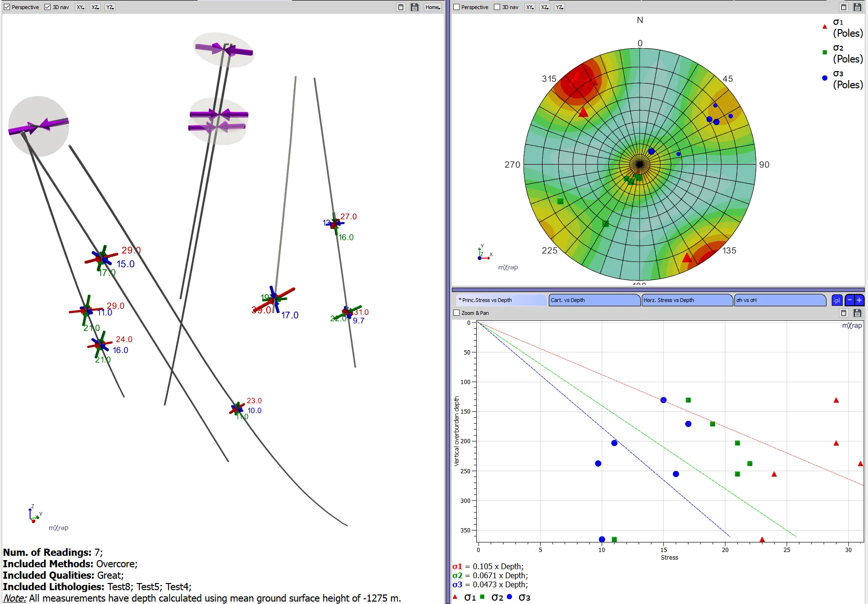Expand the YZ dropdown in stereonet panel
This screenshot has height=604, width=868.
pos(559,7)
